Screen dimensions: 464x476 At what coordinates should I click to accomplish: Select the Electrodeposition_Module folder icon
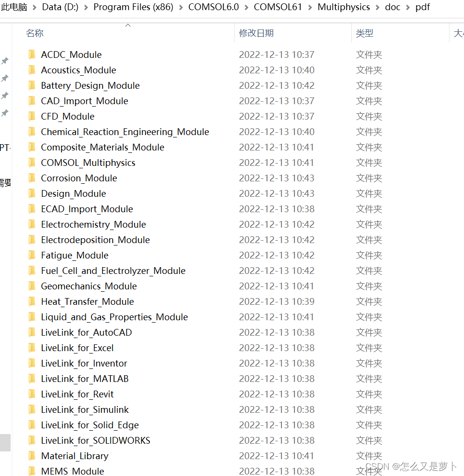pos(32,240)
